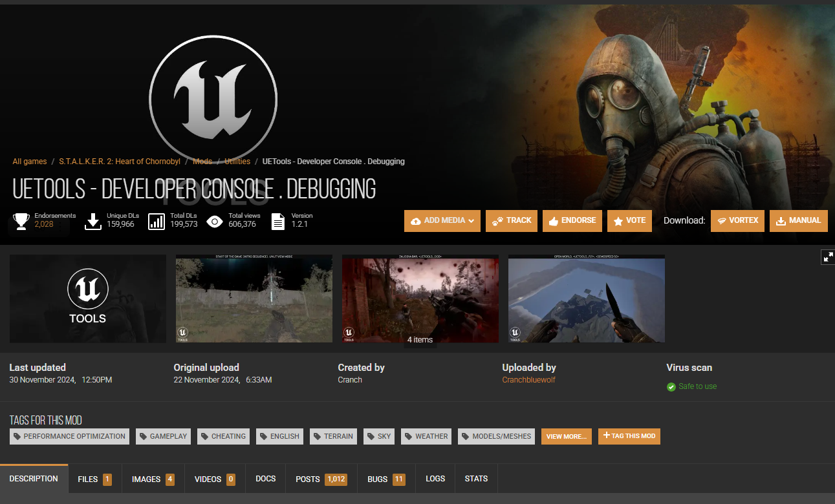
Task: Click View More tags button
Action: tap(567, 437)
